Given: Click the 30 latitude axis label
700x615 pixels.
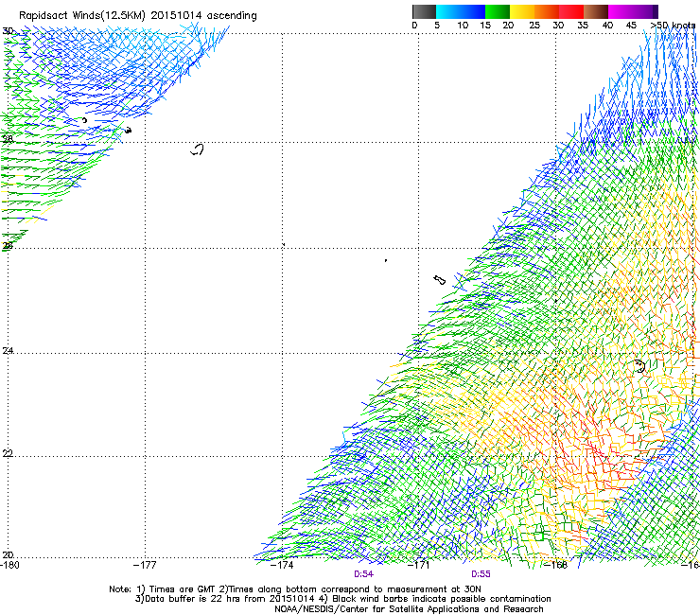Looking at the screenshot, I should [8, 31].
